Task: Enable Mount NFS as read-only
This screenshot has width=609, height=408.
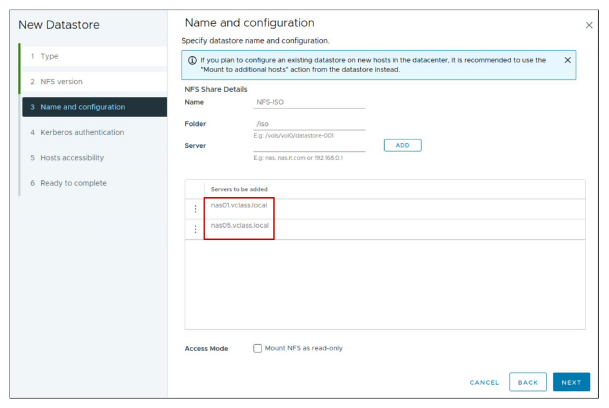Action: coord(258,348)
